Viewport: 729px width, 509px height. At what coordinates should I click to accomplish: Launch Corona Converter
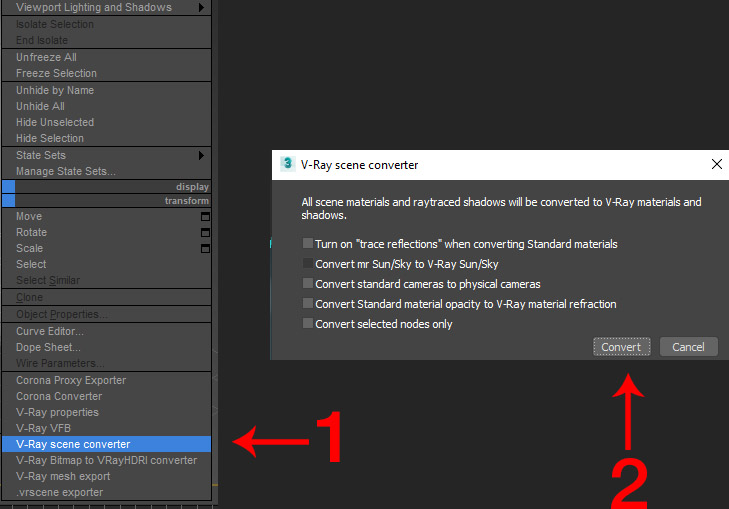tap(106, 396)
